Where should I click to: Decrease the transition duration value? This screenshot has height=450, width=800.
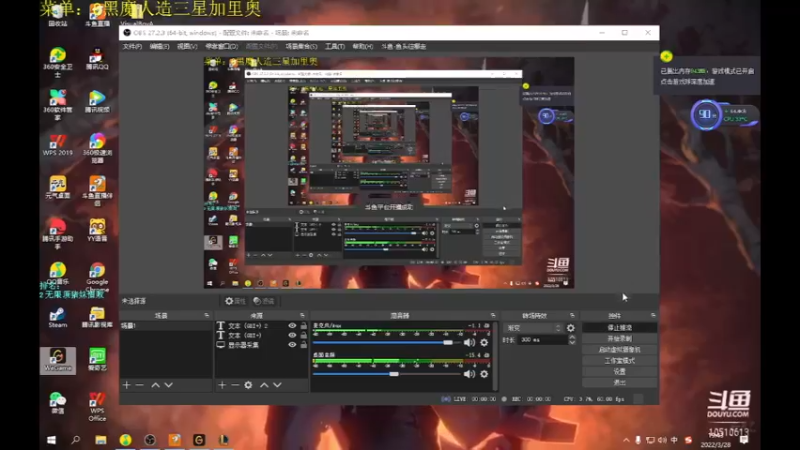tap(572, 342)
